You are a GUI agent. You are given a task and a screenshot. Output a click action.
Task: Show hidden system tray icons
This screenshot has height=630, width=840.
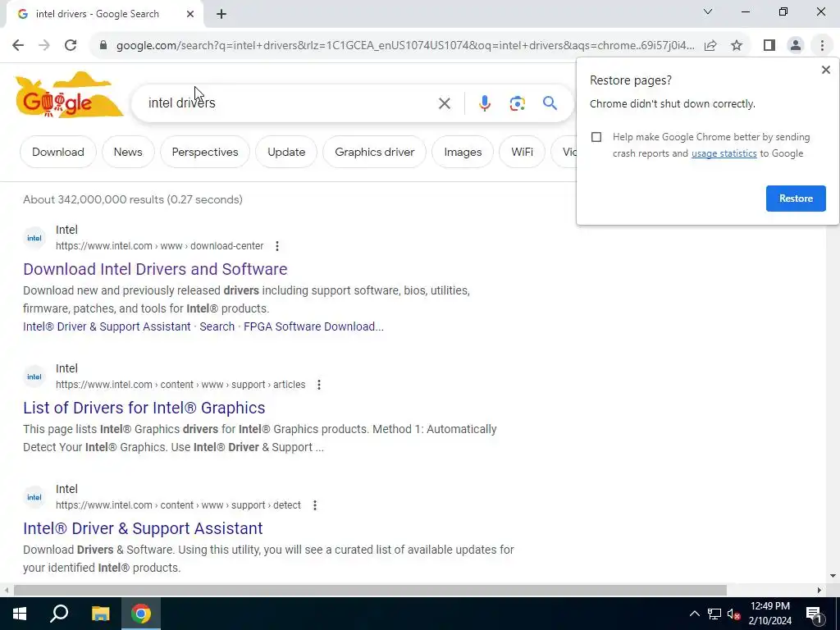pos(694,614)
